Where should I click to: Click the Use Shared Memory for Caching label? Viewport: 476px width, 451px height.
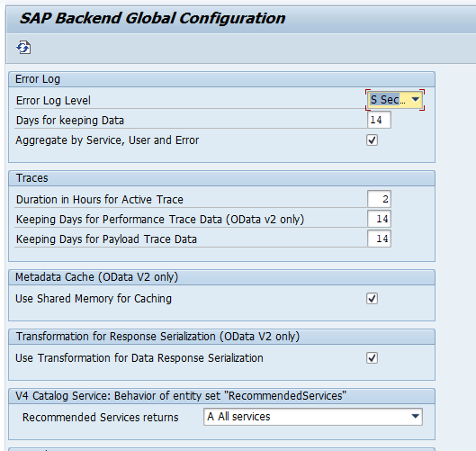tap(94, 299)
